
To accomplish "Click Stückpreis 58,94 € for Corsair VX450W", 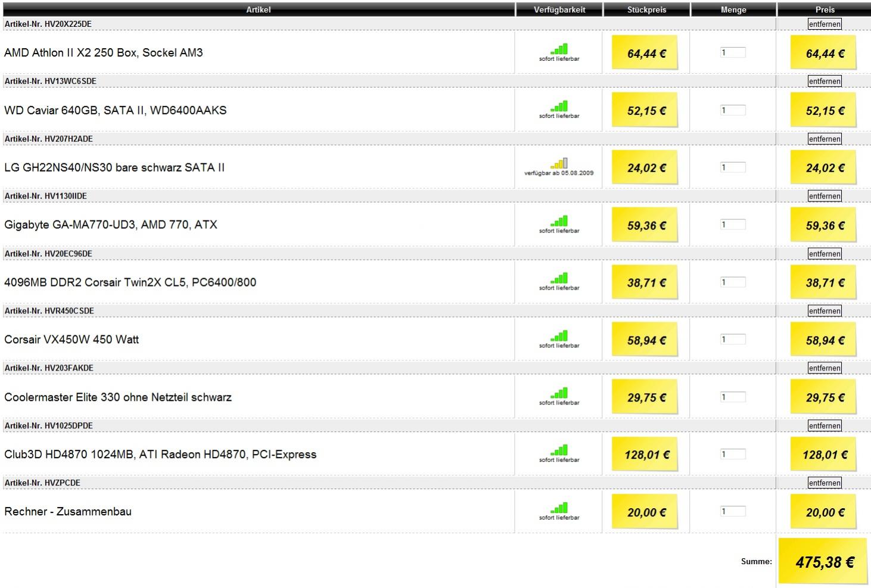I will tap(646, 340).
